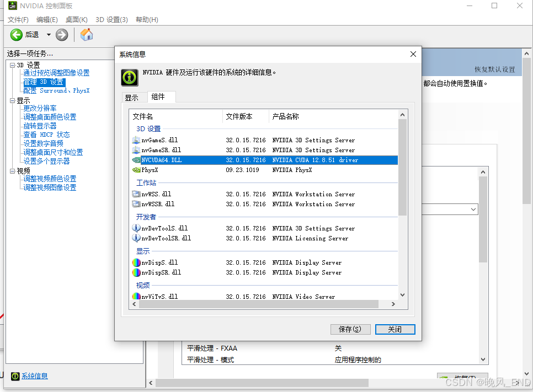Image resolution: width=533 pixels, height=392 pixels.
Task: Click the system information icon at bottom left
Action: 15,376
